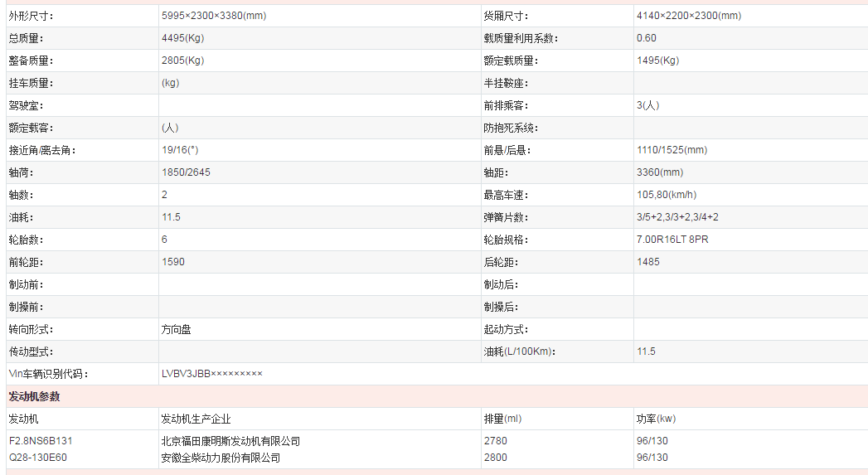This screenshot has height=475, width=868.
Task: Click manufacturer 安徽全柴动力股份有限公司
Action: point(221,458)
